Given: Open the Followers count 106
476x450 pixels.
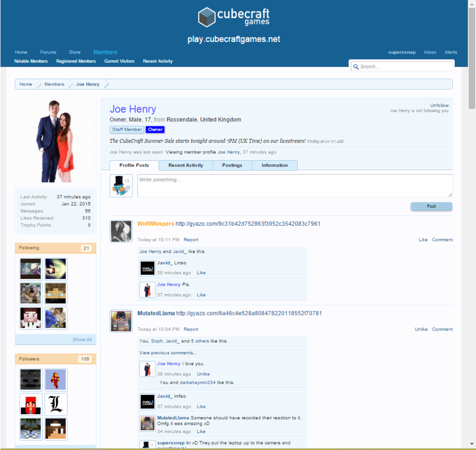Looking at the screenshot, I should [85, 359].
